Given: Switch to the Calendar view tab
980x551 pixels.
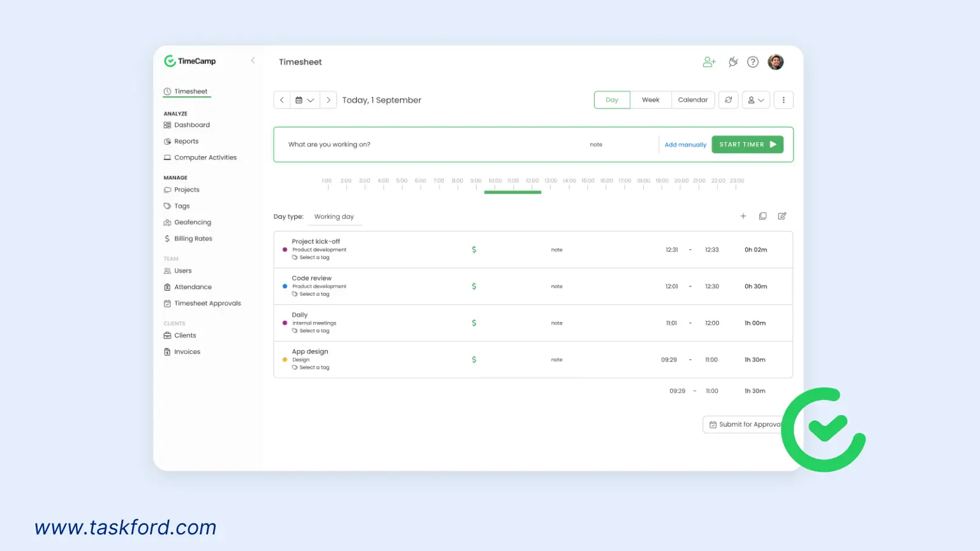Looking at the screenshot, I should (693, 100).
